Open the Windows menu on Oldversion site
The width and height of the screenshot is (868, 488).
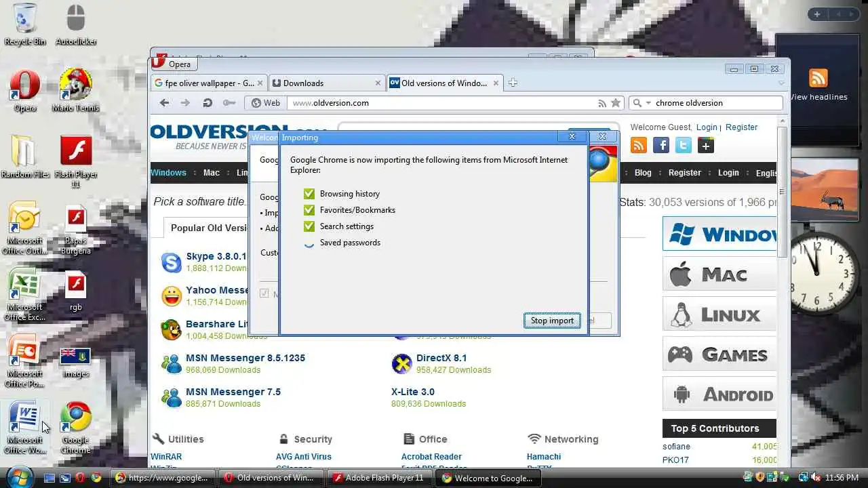(x=168, y=173)
